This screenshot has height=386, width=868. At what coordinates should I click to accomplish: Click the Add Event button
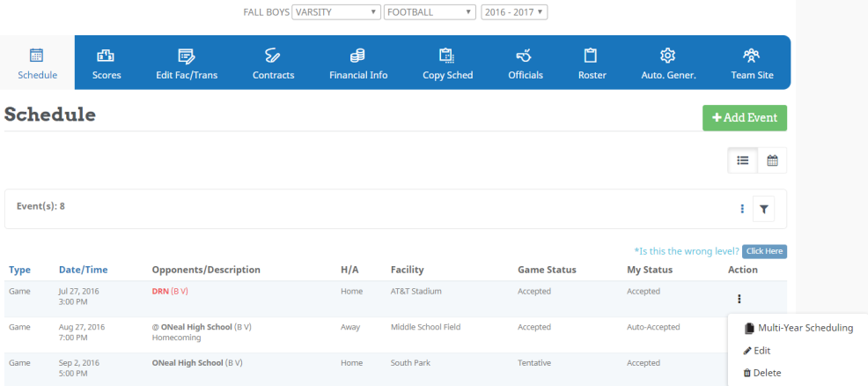coord(745,118)
